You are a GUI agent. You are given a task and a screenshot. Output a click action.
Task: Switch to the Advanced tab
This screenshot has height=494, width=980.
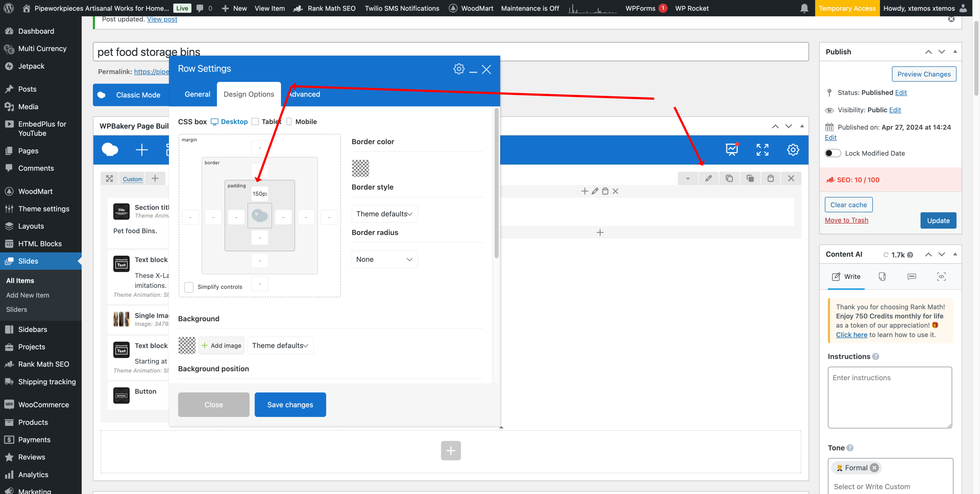(304, 94)
